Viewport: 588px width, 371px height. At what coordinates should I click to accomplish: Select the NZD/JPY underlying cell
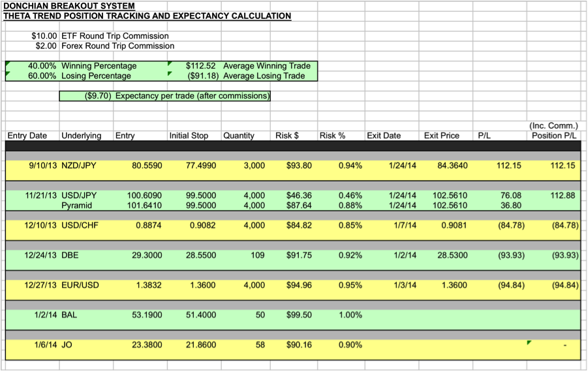79,165
